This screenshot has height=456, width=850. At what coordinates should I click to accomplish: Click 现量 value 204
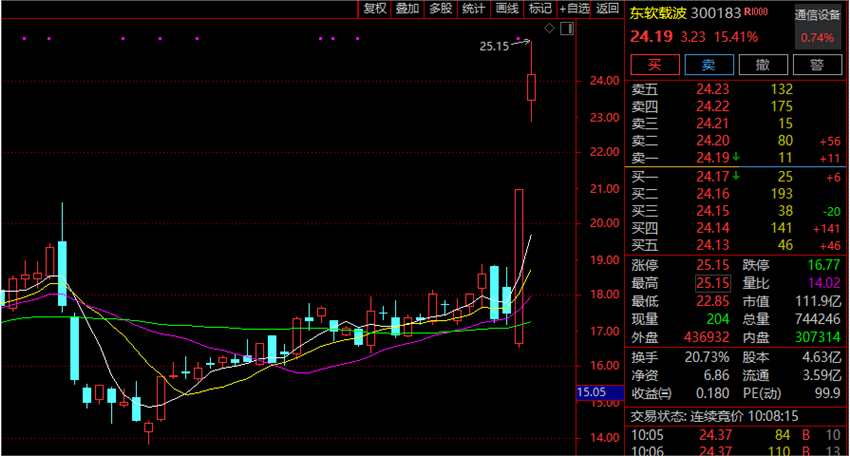[718, 319]
